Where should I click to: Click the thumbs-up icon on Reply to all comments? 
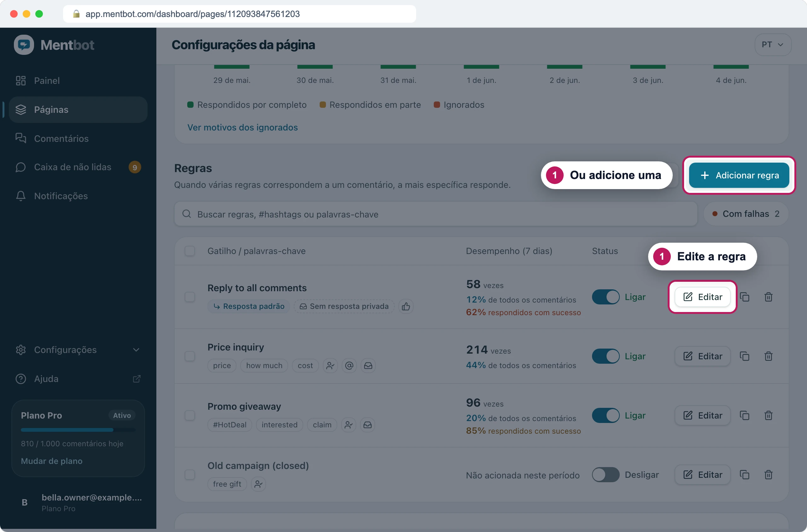[406, 306]
